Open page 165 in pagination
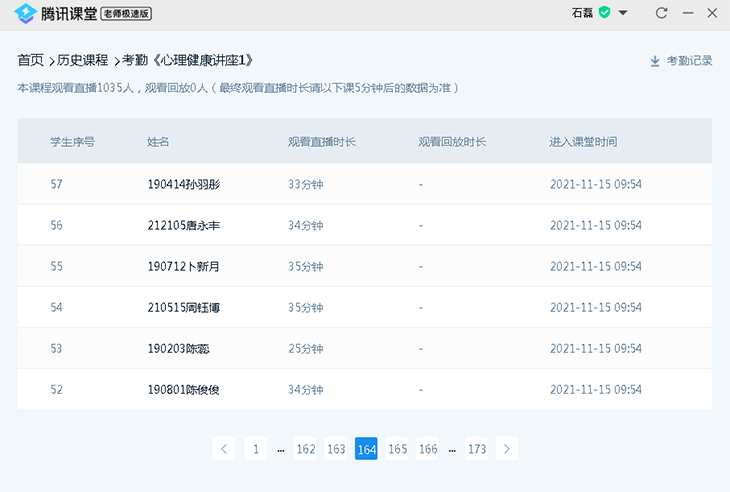The image size is (730, 492). [x=397, y=449]
